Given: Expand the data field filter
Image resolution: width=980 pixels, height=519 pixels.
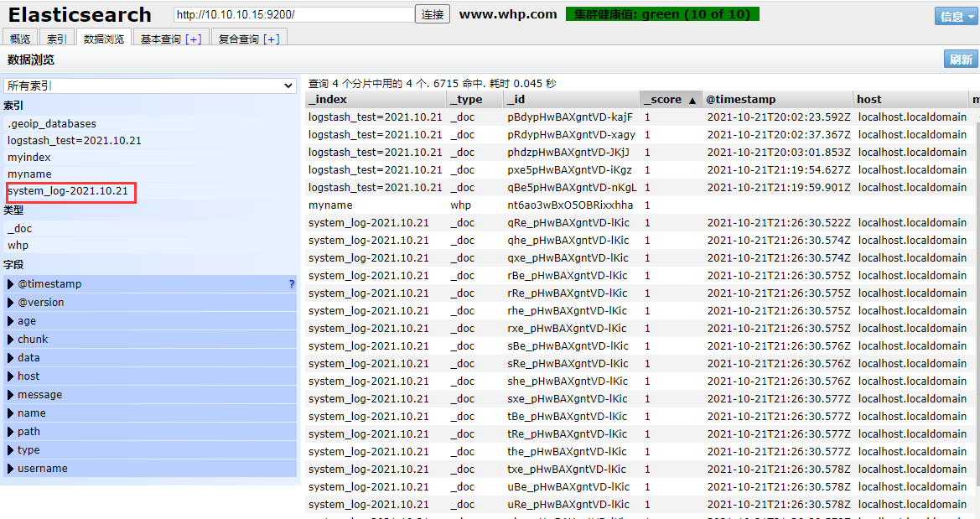Looking at the screenshot, I should [150, 358].
